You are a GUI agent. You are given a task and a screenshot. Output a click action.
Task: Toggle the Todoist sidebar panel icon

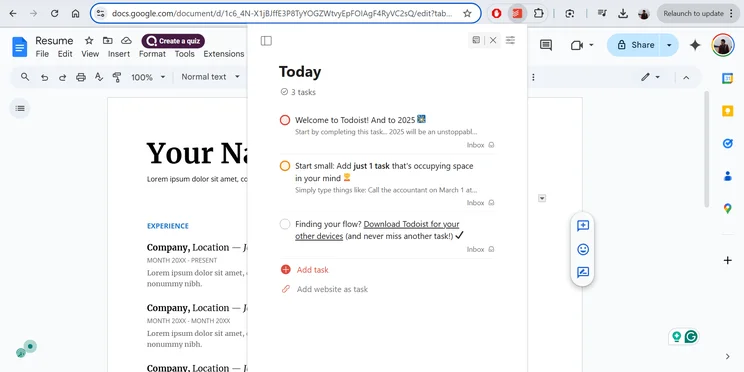pyautogui.click(x=266, y=41)
